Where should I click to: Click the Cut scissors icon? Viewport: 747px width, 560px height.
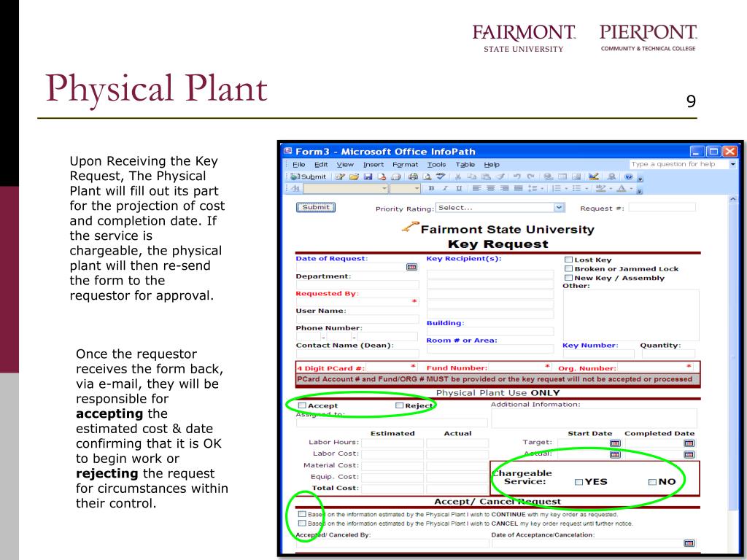point(458,176)
